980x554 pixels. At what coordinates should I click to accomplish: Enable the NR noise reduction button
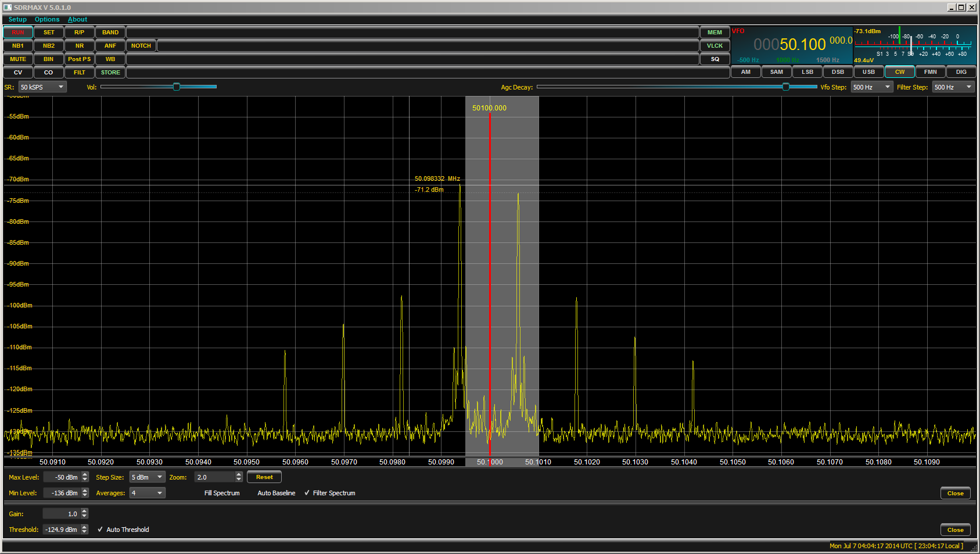(x=80, y=46)
